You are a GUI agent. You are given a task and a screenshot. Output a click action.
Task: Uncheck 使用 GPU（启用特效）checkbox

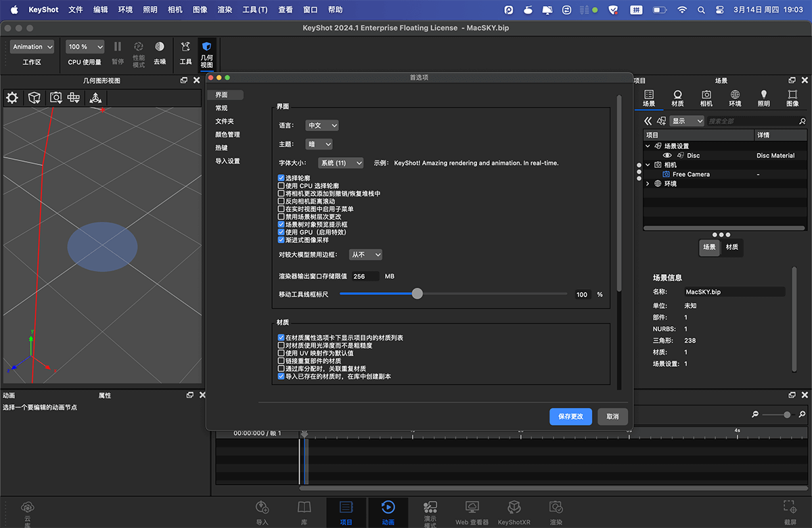[281, 232]
